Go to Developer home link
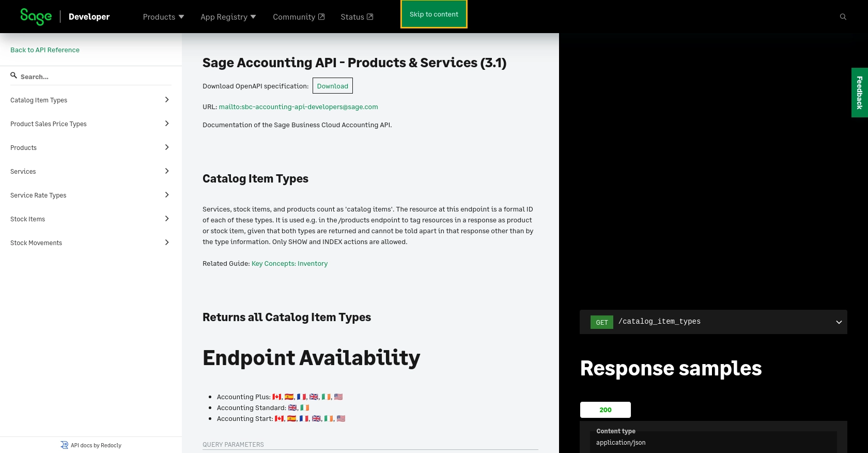The height and width of the screenshot is (453, 868). click(x=89, y=17)
